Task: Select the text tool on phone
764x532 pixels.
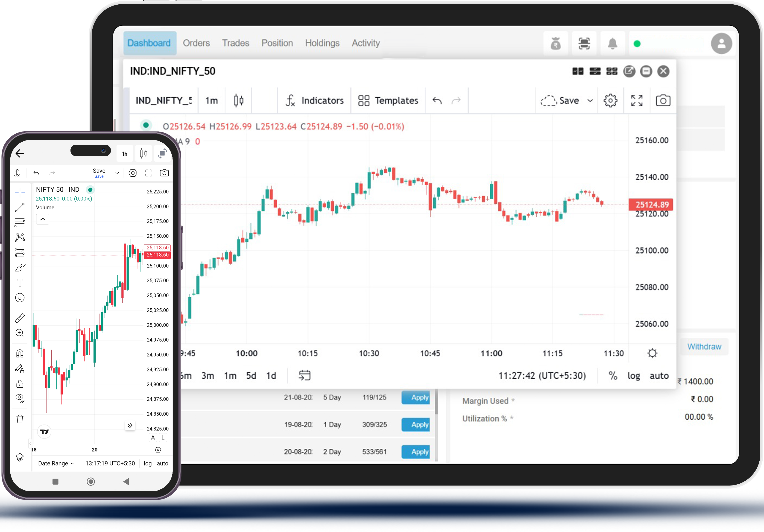Action: point(20,283)
